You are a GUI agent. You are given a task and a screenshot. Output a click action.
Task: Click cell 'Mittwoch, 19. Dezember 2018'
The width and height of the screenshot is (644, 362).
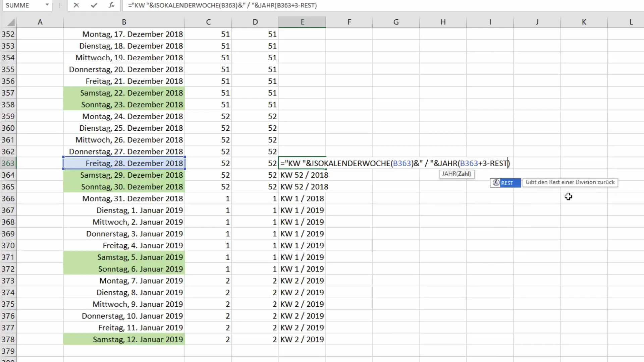124,58
